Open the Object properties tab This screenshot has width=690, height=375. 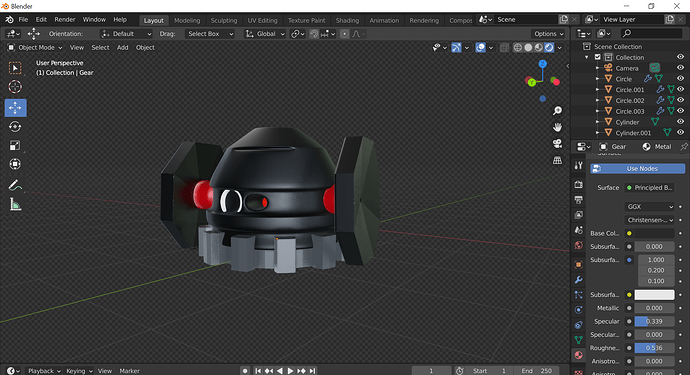click(x=579, y=265)
